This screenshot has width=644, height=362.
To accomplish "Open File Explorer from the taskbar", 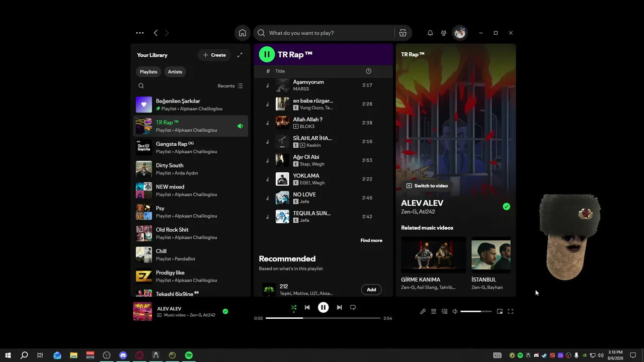I will (74, 355).
